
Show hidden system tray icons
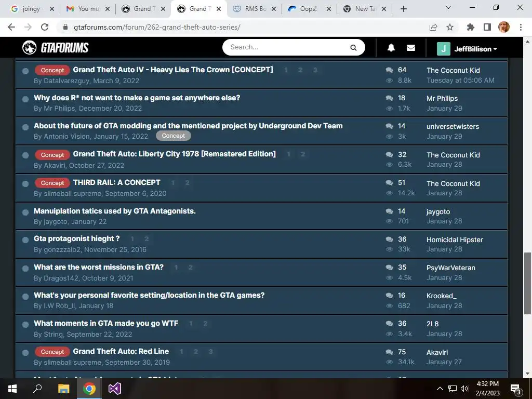pos(440,389)
